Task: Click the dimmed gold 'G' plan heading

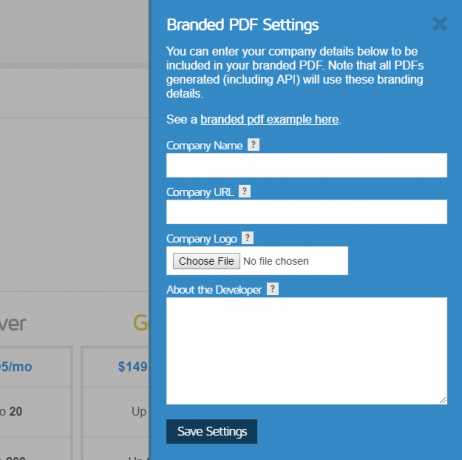Action: (140, 323)
